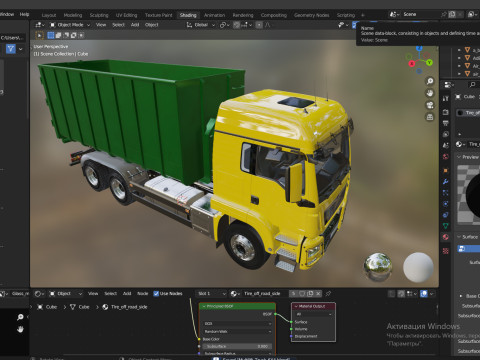480x360 pixels.
Task: Open the Tool properties tab
Action: [446, 98]
